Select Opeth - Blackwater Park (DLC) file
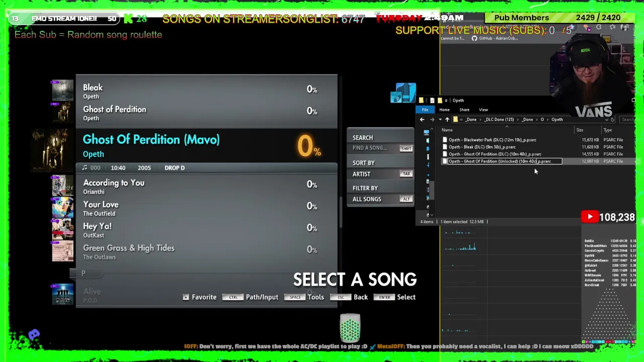 click(493, 140)
